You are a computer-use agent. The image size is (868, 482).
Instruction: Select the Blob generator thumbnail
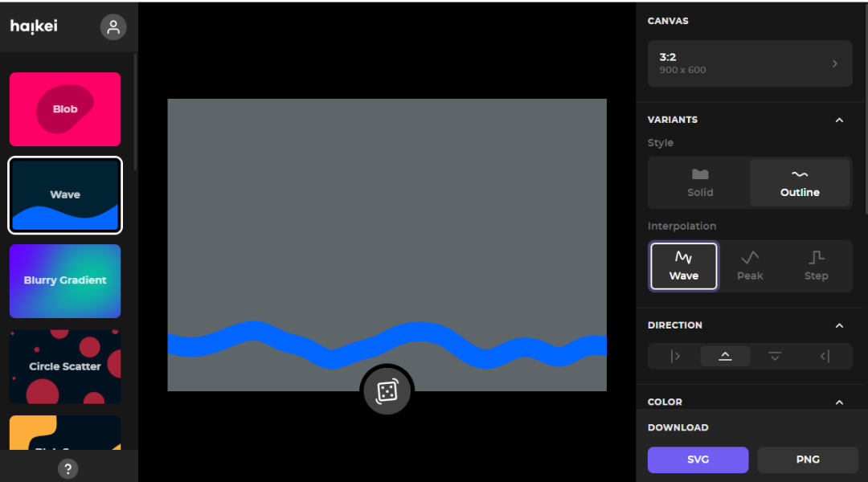pyautogui.click(x=65, y=109)
